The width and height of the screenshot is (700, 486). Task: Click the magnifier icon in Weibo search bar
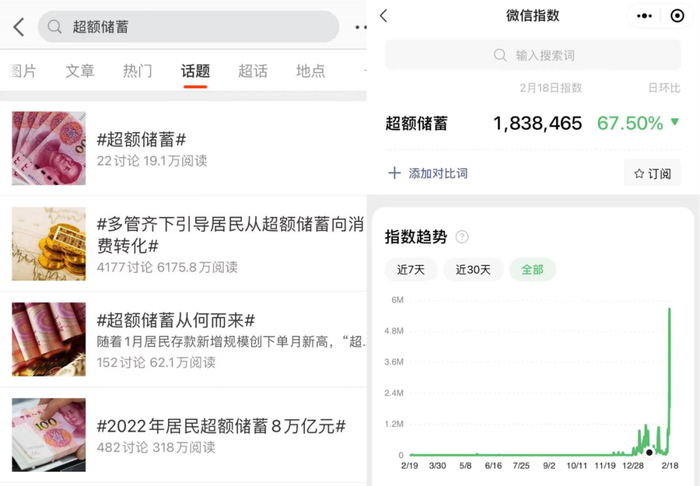tap(54, 27)
